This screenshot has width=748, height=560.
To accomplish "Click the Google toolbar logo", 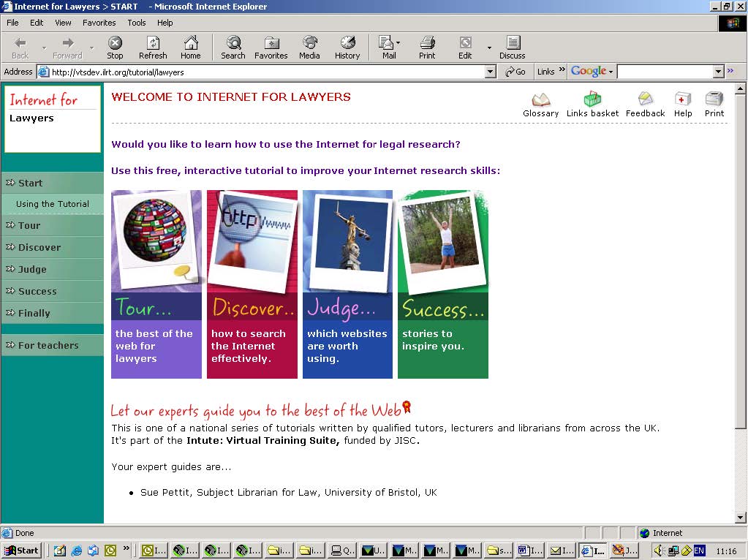I will point(589,71).
